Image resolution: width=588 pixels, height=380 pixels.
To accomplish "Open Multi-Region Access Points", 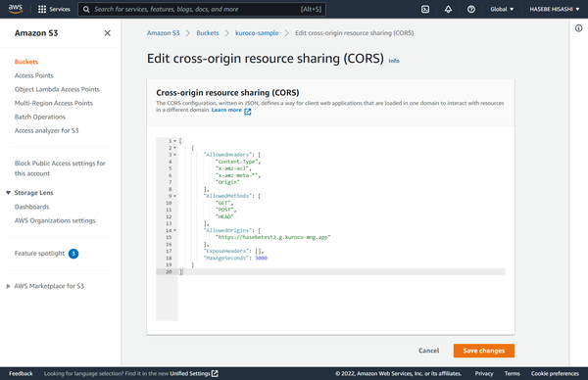I will pos(54,103).
